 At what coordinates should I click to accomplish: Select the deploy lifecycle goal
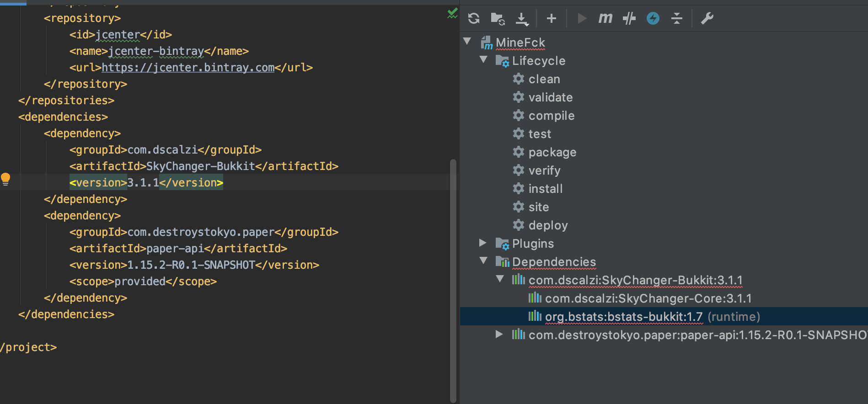click(x=548, y=225)
